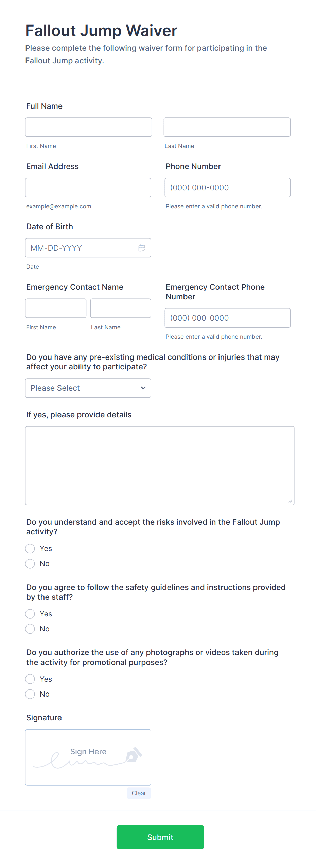Clear the signature field

139,793
